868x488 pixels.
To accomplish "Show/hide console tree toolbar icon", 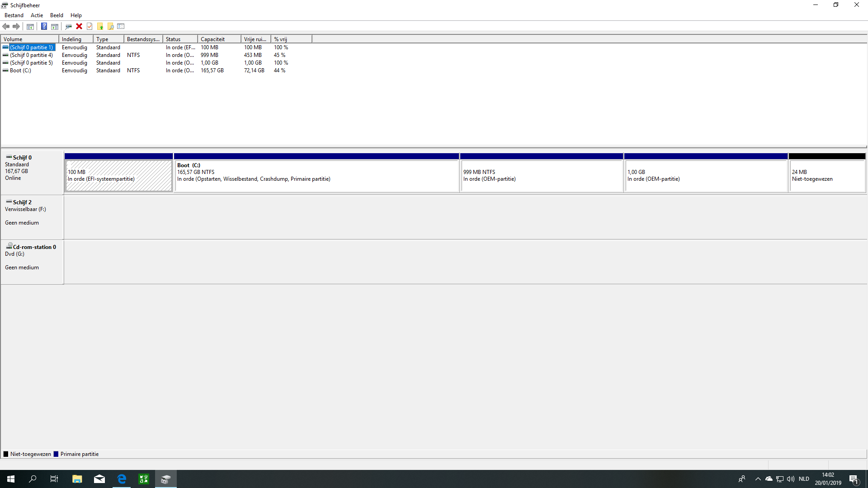I will click(x=30, y=26).
